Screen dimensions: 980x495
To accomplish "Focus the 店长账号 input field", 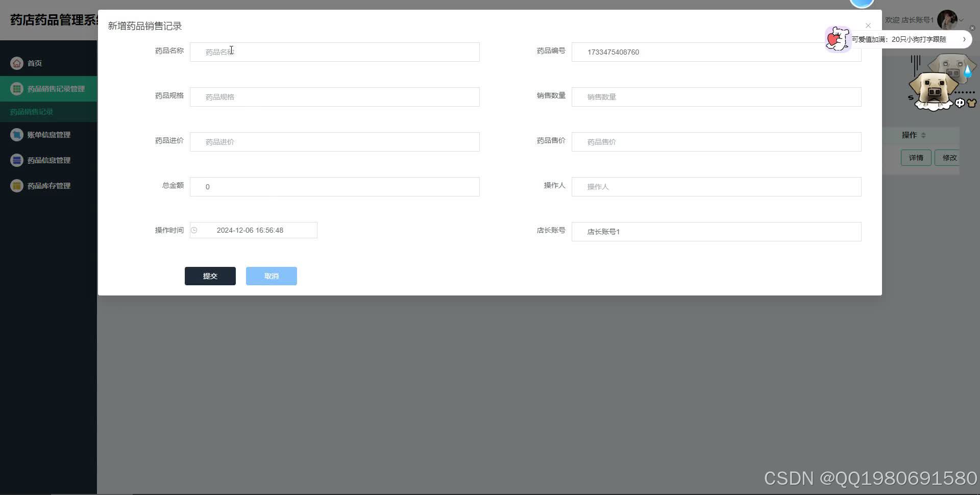I will (x=717, y=232).
